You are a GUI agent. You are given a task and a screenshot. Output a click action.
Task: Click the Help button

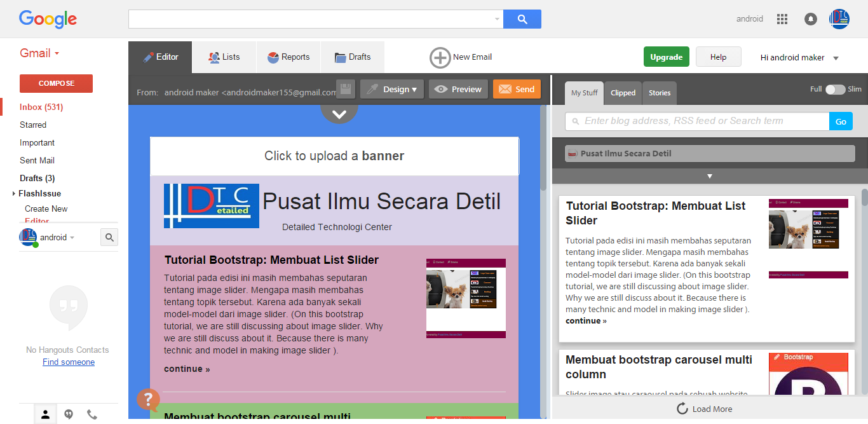coord(719,57)
